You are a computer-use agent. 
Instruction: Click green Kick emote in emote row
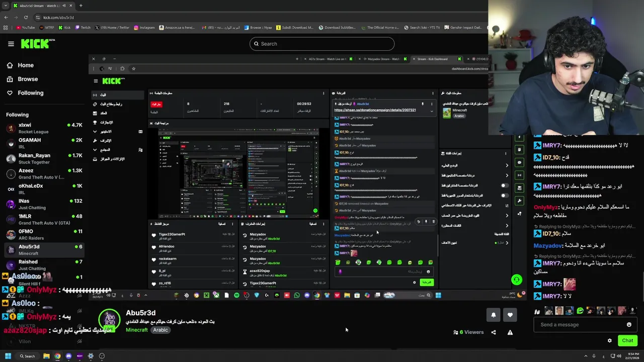[580, 311]
